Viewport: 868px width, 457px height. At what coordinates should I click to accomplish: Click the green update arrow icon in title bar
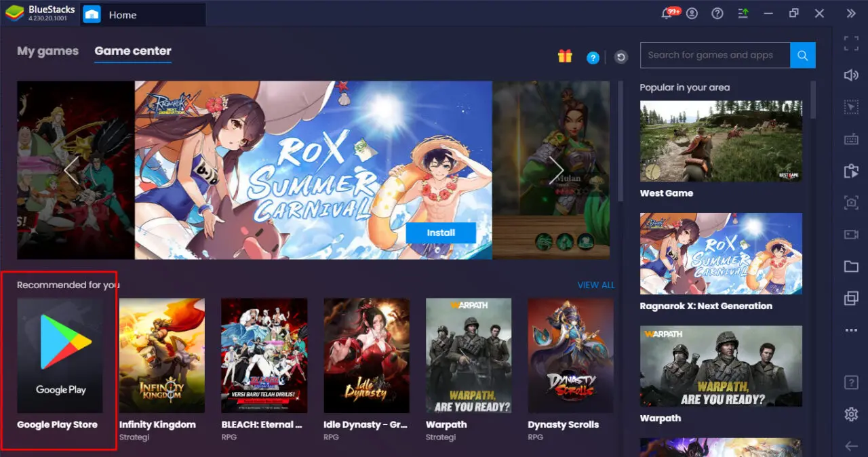click(x=743, y=14)
